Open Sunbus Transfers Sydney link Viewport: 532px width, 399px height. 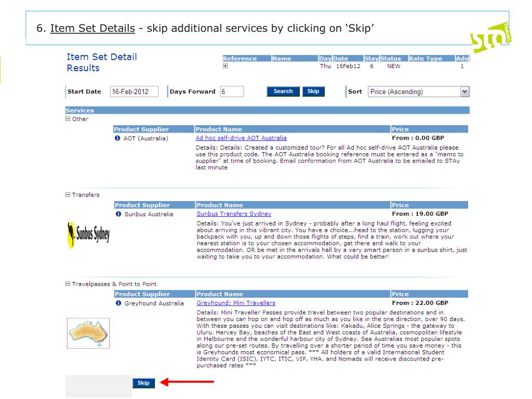coord(234,214)
